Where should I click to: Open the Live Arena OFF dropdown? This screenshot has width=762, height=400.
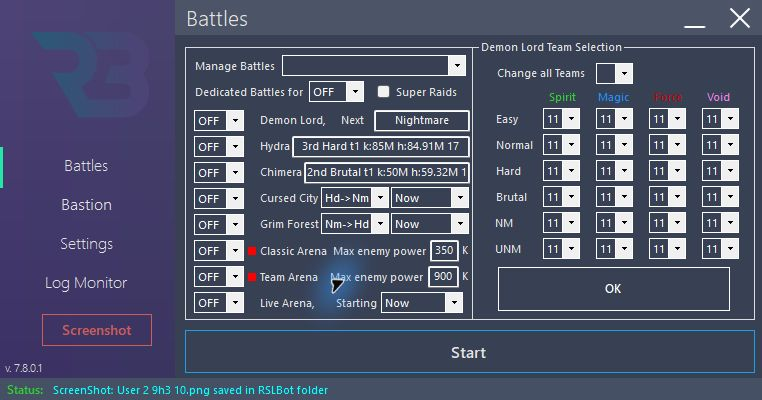pos(219,303)
